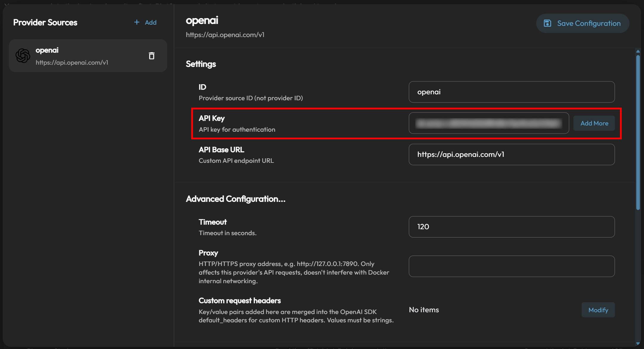
Task: Click the 'API Base URL' label
Action: 221,150
